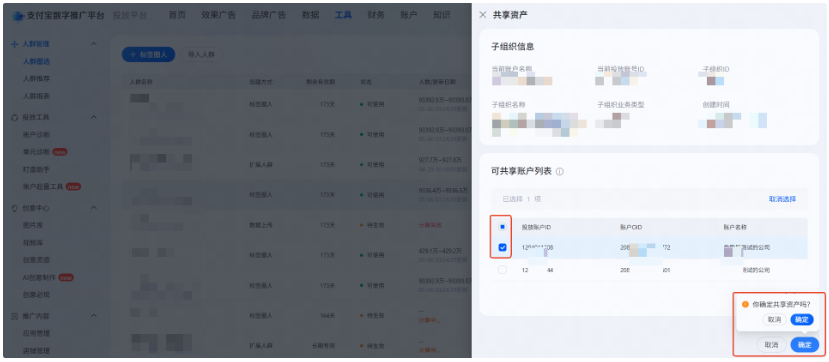Click the drawer footer 确定 button
The width and height of the screenshot is (829, 362).
pyautogui.click(x=805, y=345)
